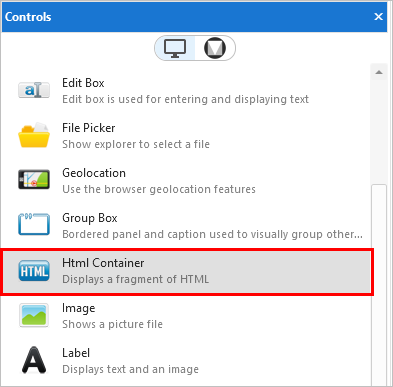The image size is (393, 387).
Task: Select the Label control title
Action: pyautogui.click(x=76, y=353)
